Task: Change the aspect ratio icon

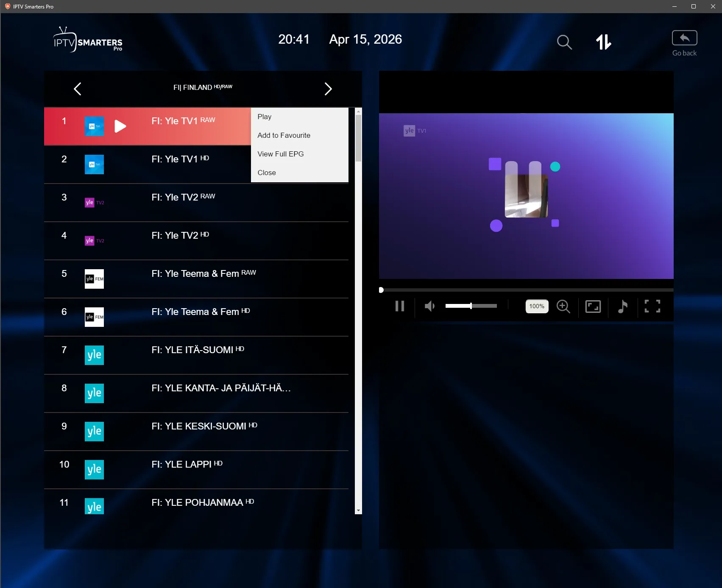Action: pyautogui.click(x=593, y=306)
